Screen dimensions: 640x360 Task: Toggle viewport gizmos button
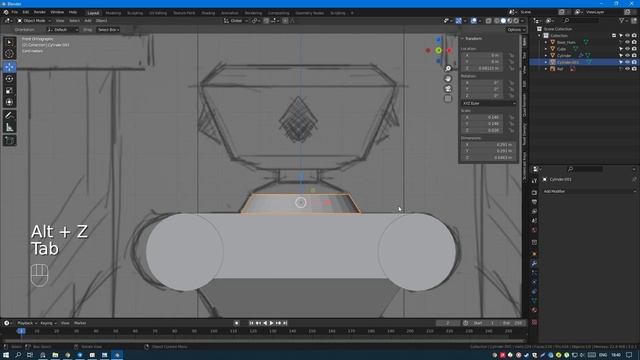coord(458,21)
